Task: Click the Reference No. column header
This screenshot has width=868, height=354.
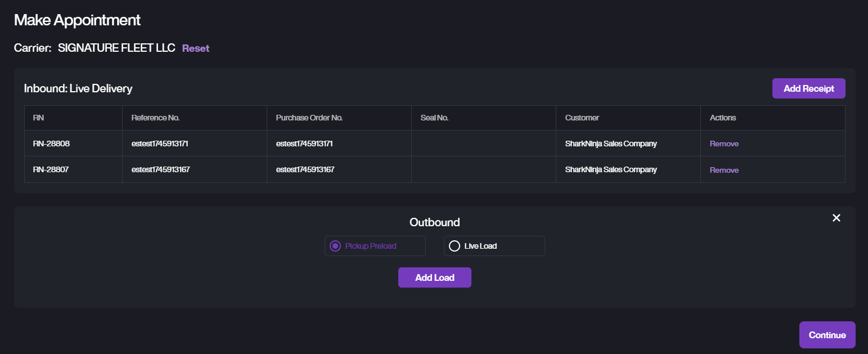Action: (155, 118)
